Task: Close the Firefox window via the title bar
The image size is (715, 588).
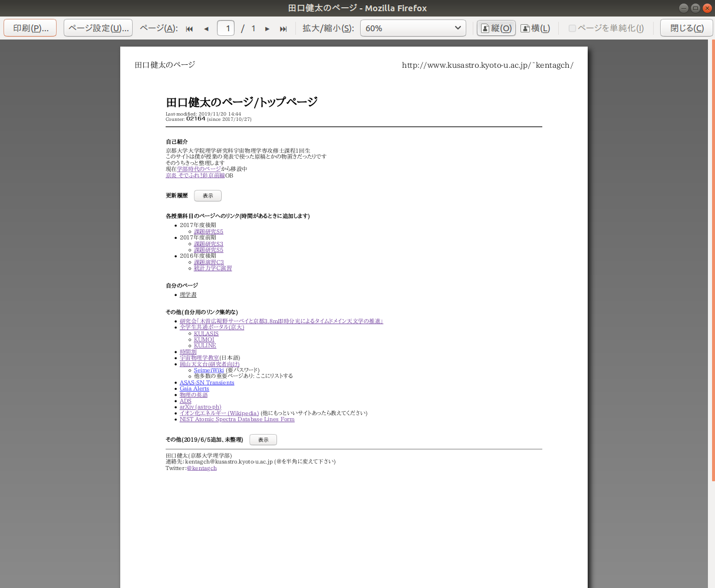Action: click(707, 8)
